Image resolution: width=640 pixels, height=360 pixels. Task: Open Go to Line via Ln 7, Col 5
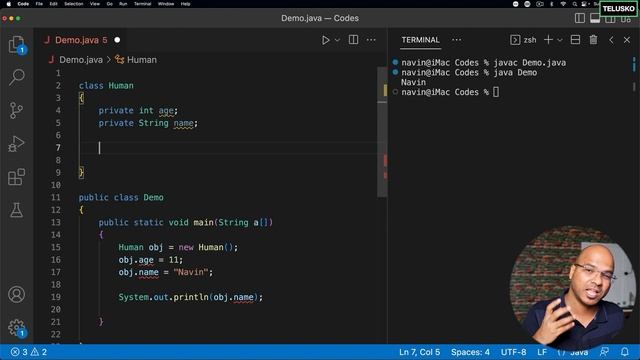click(420, 352)
